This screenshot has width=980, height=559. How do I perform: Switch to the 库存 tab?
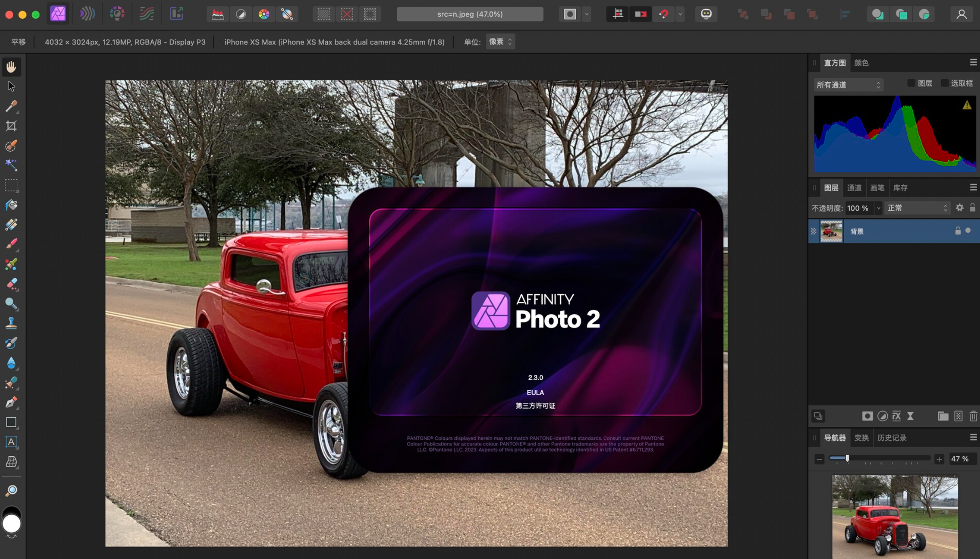(900, 188)
